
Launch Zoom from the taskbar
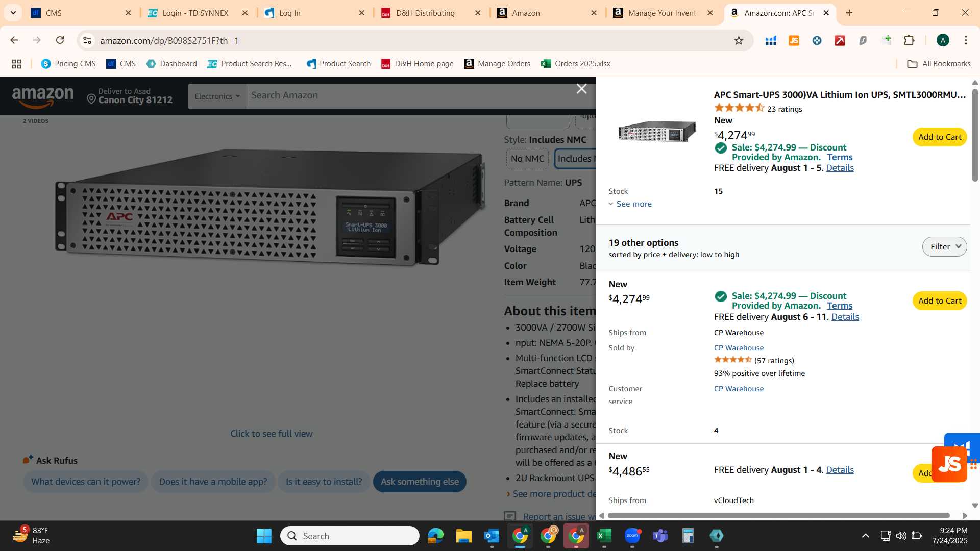pos(632,536)
